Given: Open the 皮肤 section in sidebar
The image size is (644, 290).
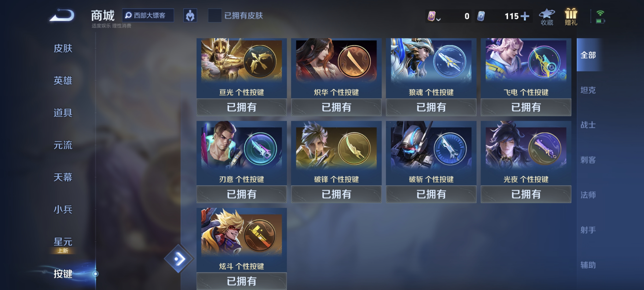Looking at the screenshot, I should (x=63, y=49).
